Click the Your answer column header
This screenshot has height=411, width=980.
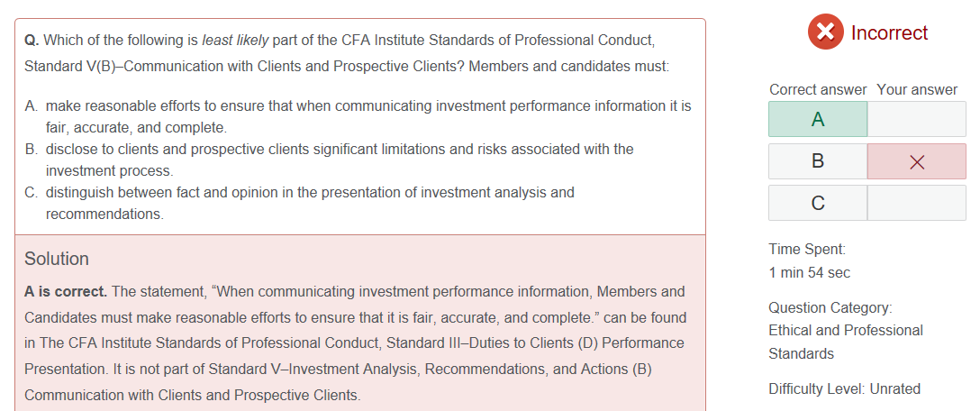917,90
